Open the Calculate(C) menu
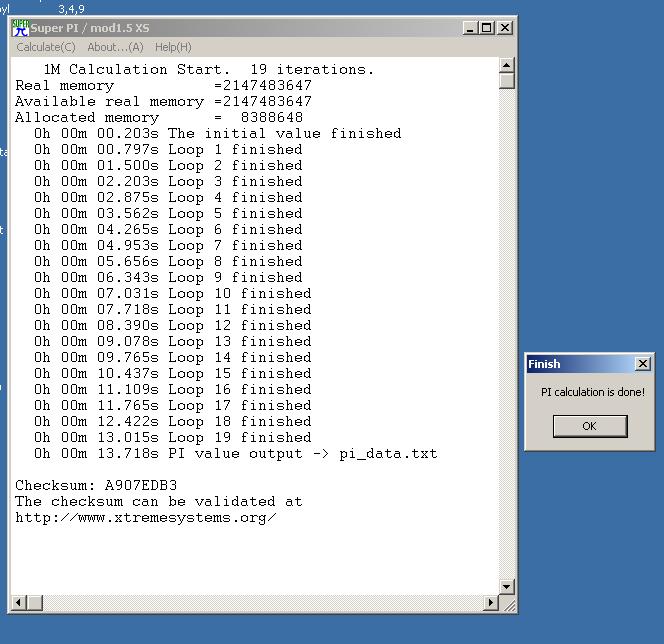 pyautogui.click(x=46, y=47)
